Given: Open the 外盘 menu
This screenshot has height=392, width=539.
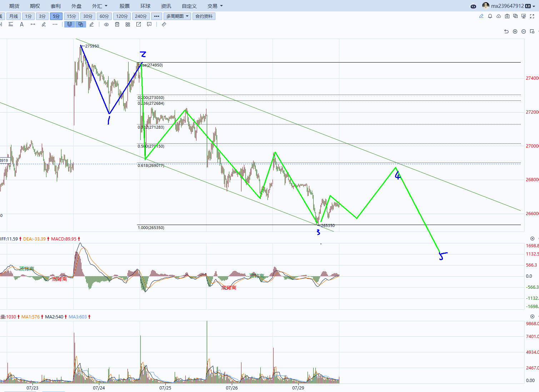Looking at the screenshot, I should pos(76,6).
